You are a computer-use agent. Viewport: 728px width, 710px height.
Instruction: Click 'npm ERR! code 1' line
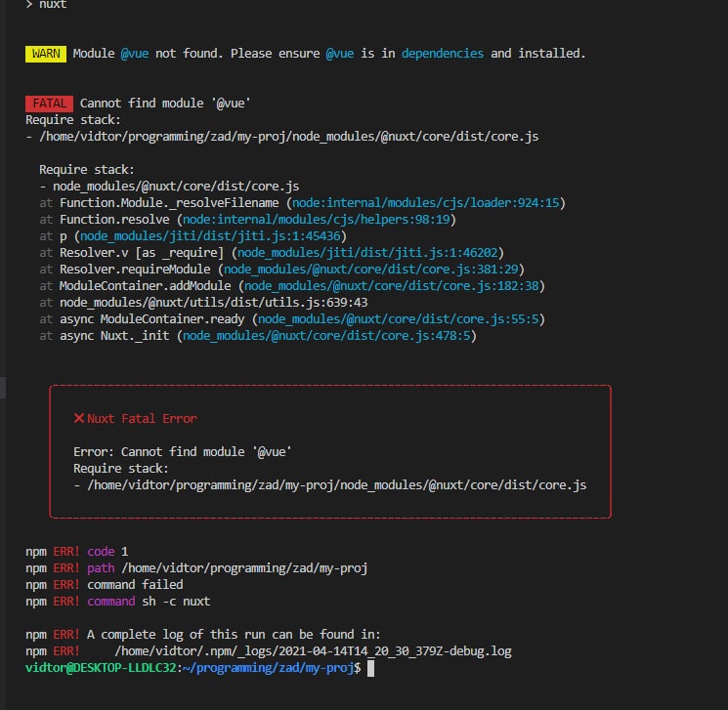76,552
